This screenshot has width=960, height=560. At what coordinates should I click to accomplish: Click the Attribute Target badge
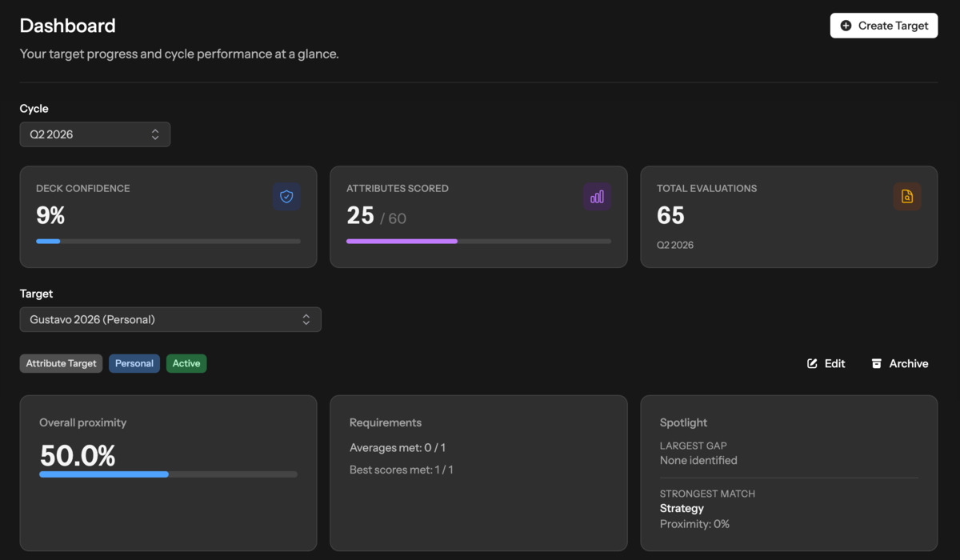tap(61, 363)
